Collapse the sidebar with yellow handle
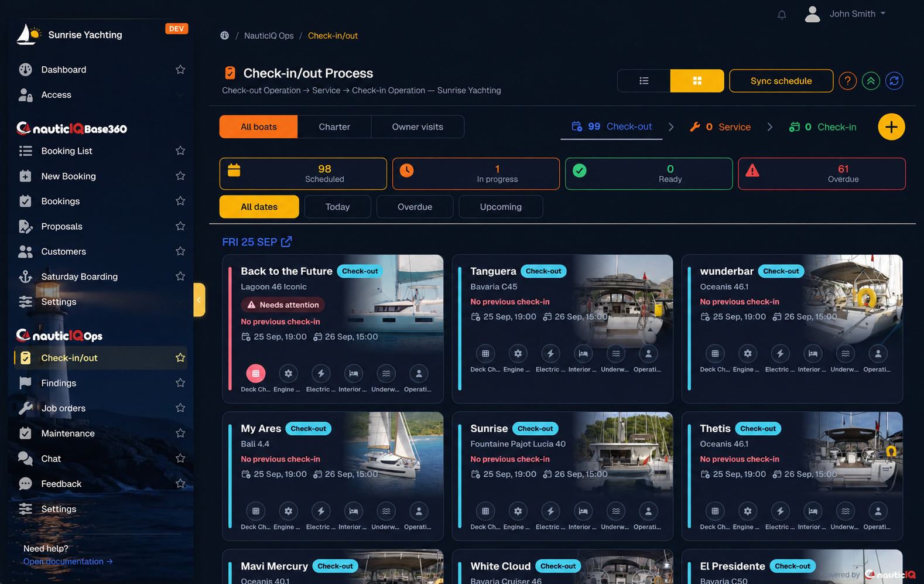Screen dimensions: 924x584 pyautogui.click(x=199, y=300)
